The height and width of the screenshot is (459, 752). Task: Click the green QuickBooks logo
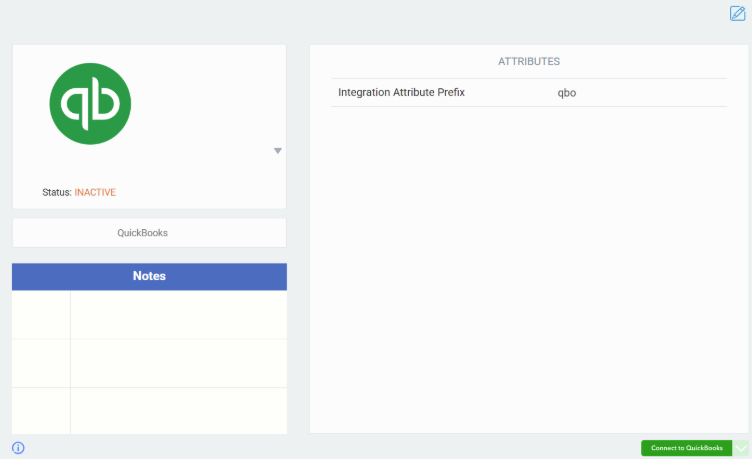pyautogui.click(x=90, y=104)
